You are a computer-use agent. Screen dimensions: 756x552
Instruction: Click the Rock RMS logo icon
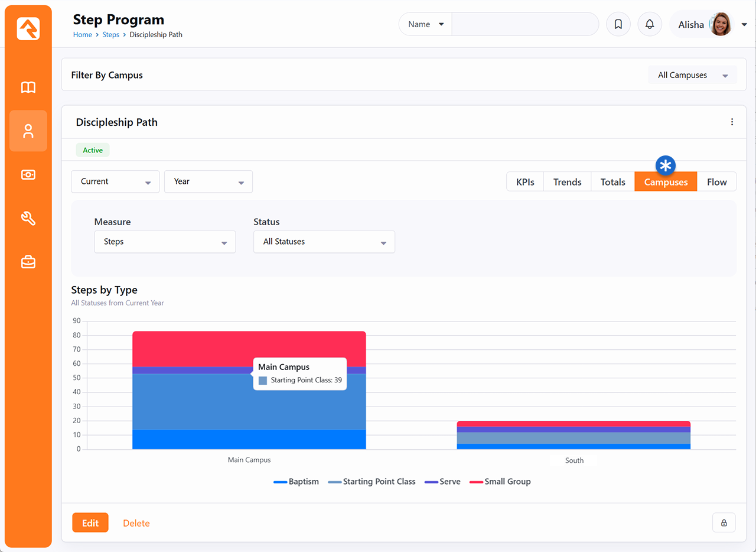(28, 28)
